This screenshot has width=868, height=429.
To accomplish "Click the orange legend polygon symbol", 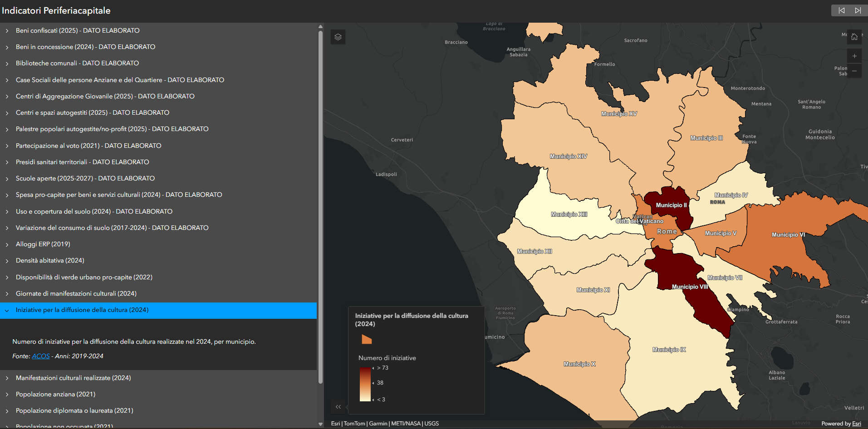I will (x=367, y=339).
